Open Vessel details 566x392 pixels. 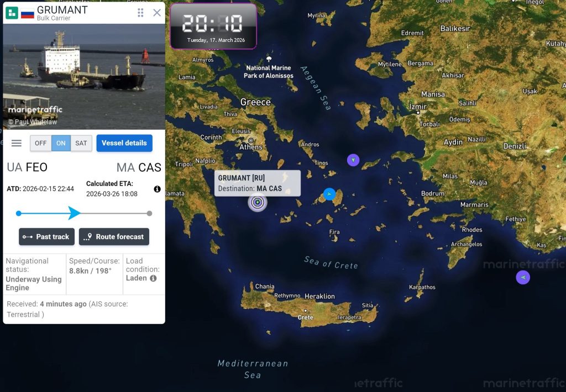(124, 143)
